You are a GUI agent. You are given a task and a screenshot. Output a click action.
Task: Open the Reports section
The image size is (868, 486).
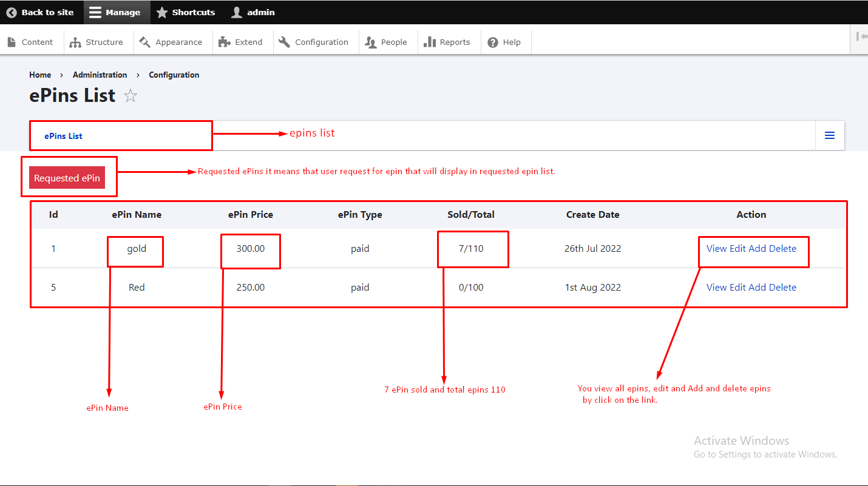(447, 42)
